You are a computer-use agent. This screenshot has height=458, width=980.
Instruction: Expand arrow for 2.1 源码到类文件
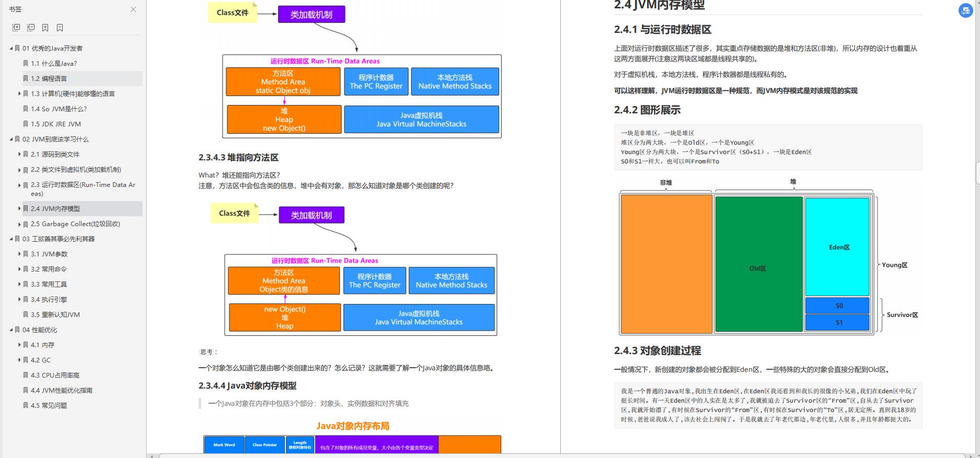click(19, 154)
